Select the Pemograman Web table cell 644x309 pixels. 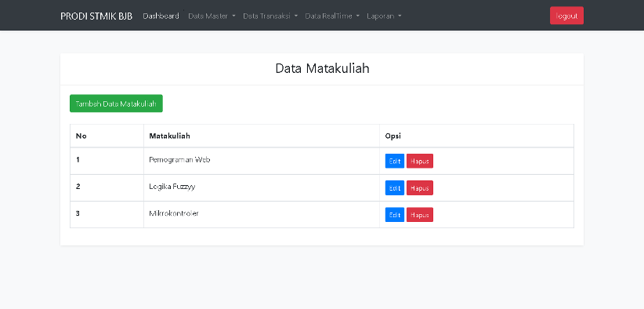pyautogui.click(x=261, y=161)
